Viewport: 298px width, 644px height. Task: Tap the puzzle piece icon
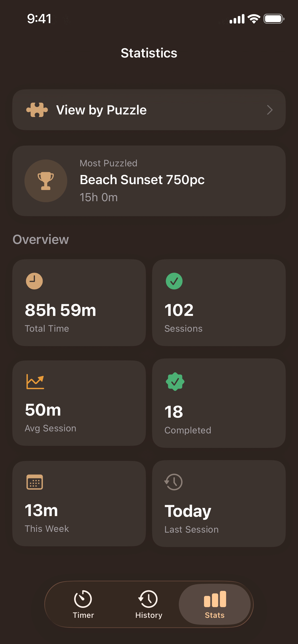pos(37,110)
